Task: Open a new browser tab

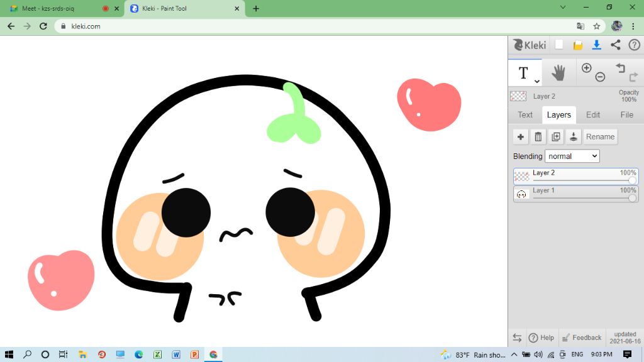Action: coord(256,8)
